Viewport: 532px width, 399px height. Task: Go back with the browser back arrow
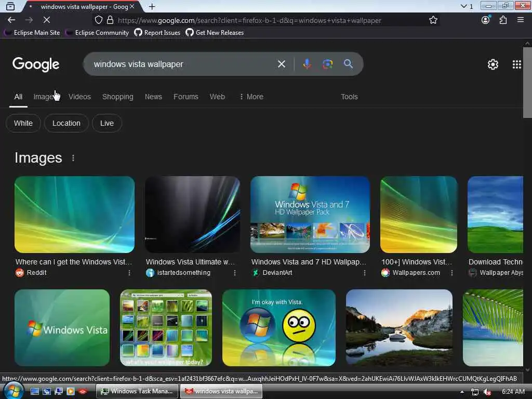11,20
